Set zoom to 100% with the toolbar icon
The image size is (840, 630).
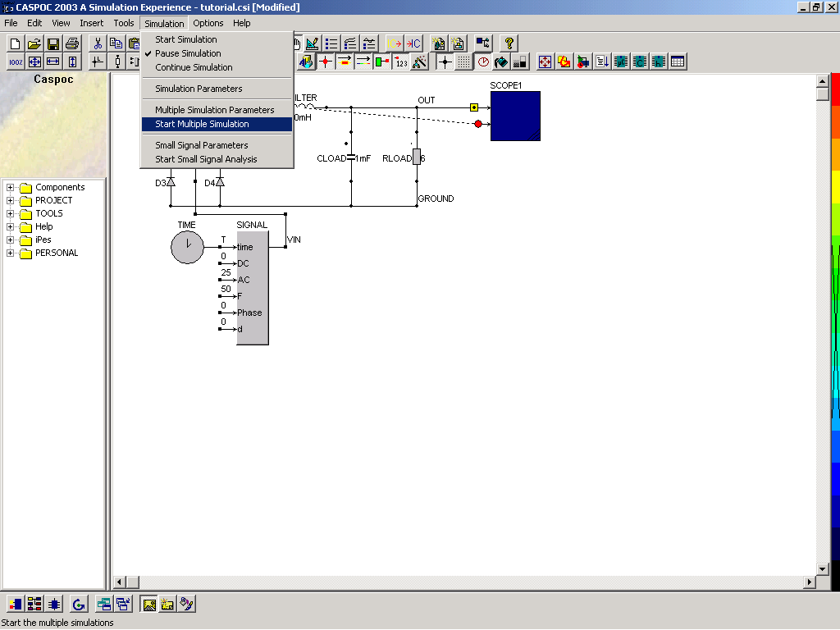tap(16, 62)
